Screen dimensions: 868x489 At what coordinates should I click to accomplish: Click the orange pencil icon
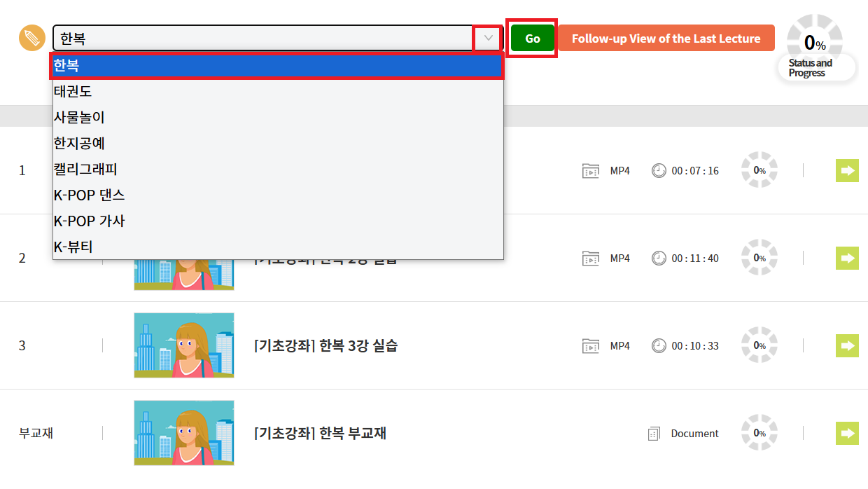31,38
